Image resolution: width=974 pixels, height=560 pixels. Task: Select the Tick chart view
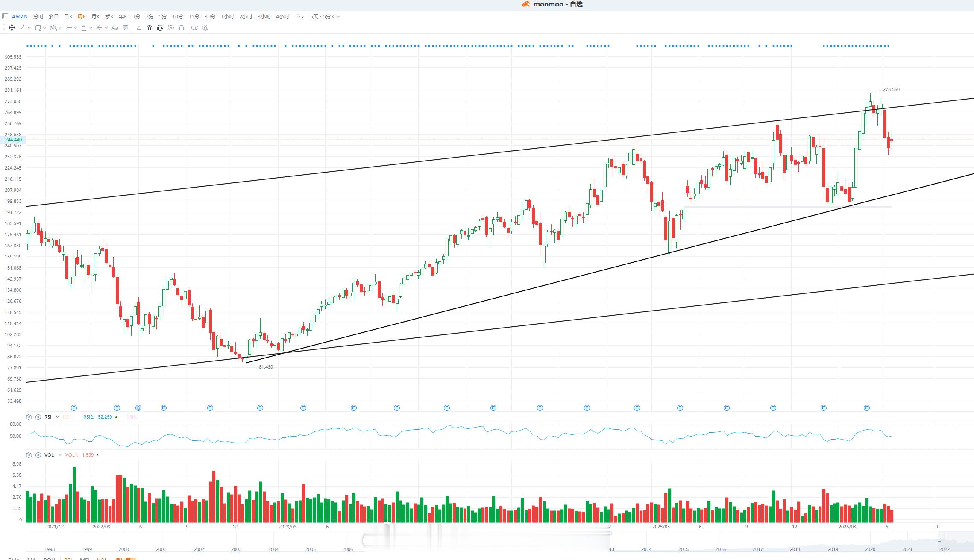pos(299,16)
